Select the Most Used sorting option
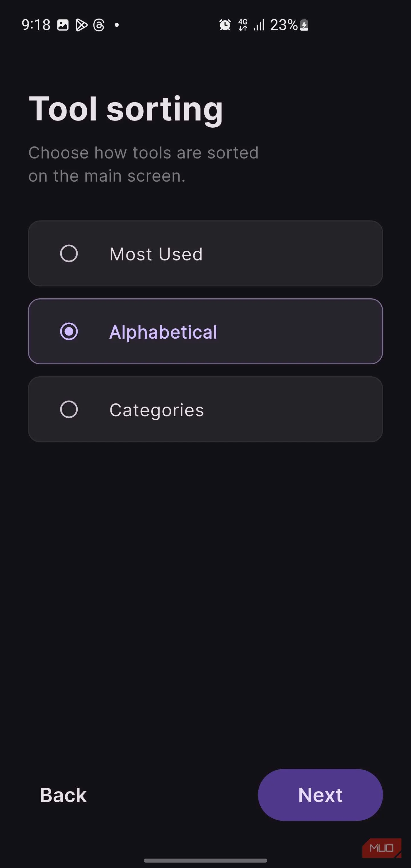Viewport: 411px width, 868px height. tap(69, 254)
